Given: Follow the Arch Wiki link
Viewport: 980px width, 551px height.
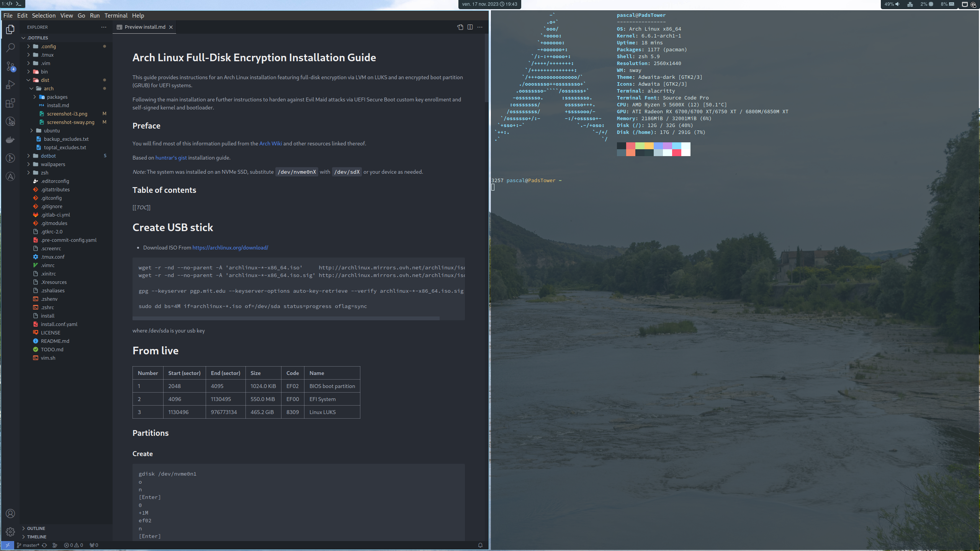Looking at the screenshot, I should tap(270, 143).
